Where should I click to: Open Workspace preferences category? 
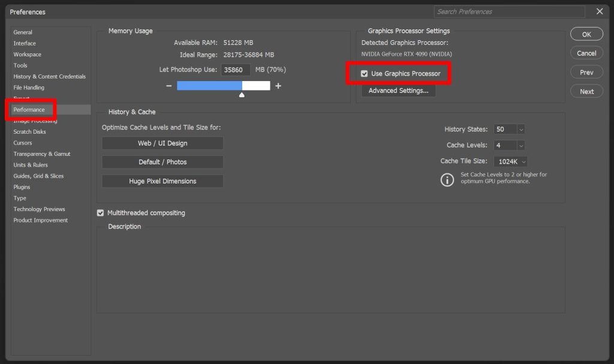coord(27,54)
